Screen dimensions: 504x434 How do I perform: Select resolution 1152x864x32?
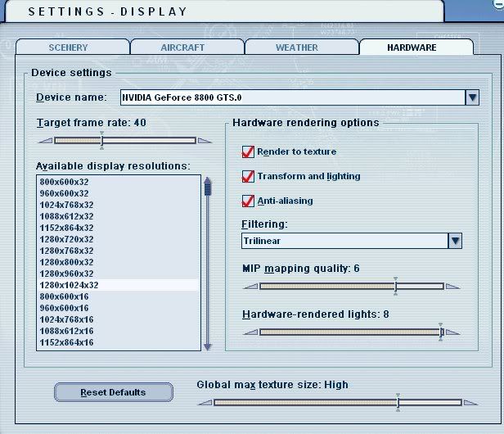(x=119, y=228)
